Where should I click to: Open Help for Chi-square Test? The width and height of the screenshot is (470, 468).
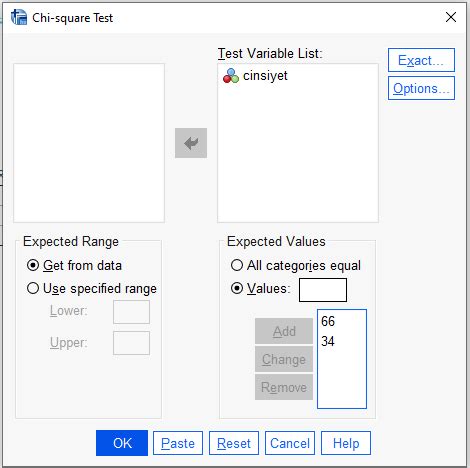[346, 443]
